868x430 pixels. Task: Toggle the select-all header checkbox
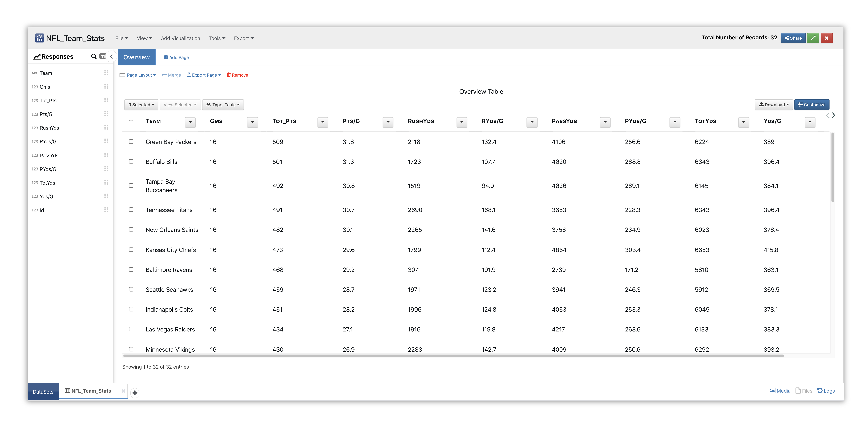coord(131,122)
